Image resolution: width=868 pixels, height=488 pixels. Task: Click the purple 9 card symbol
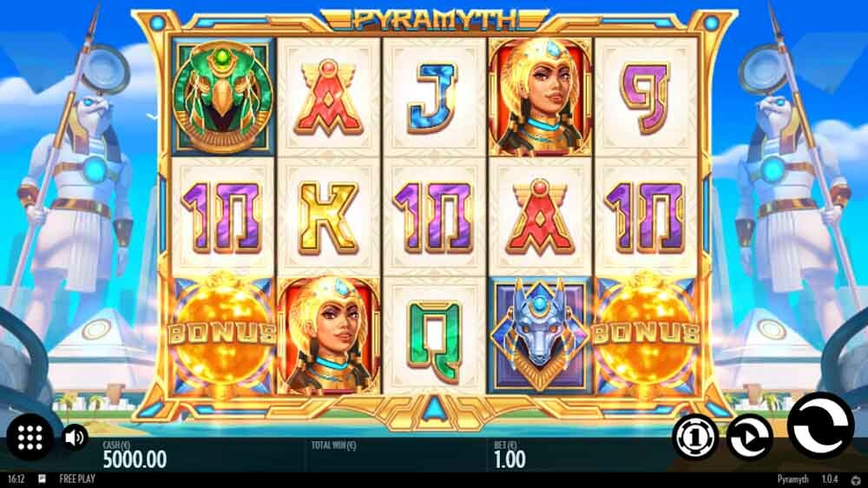pyautogui.click(x=645, y=99)
